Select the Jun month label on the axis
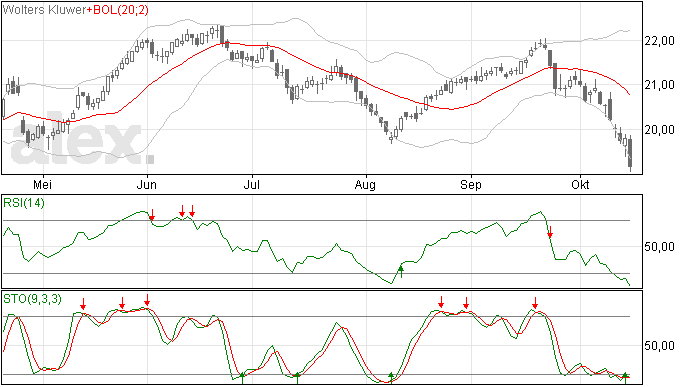690x387 pixels. point(147,184)
